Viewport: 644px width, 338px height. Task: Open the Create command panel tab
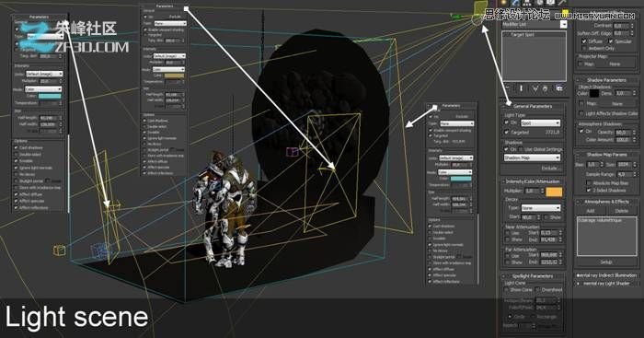tap(504, 3)
